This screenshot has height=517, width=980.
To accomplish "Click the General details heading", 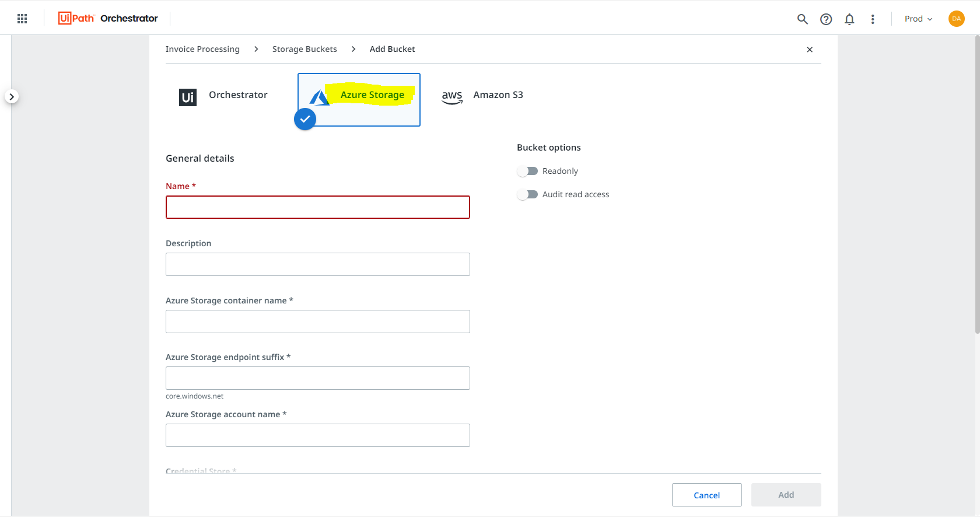I will [200, 159].
